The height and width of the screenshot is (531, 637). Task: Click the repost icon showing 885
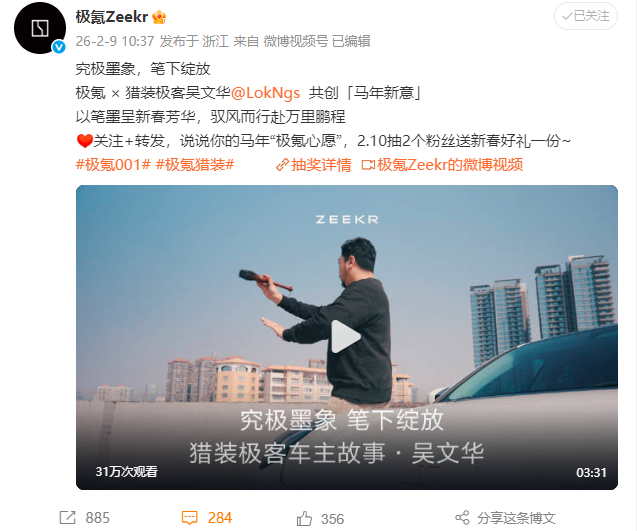coord(67,518)
